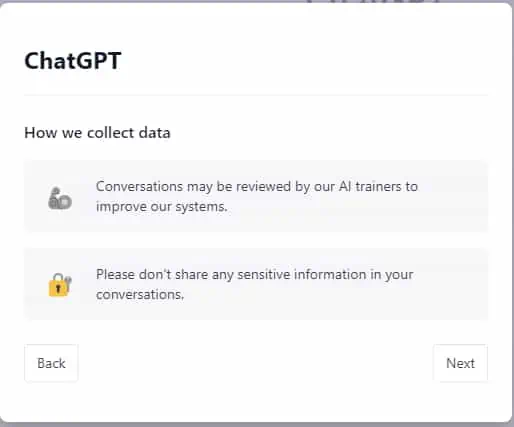Viewport: 514px width, 427px height.
Task: Click the AI trainers people icon
Action: click(60, 198)
